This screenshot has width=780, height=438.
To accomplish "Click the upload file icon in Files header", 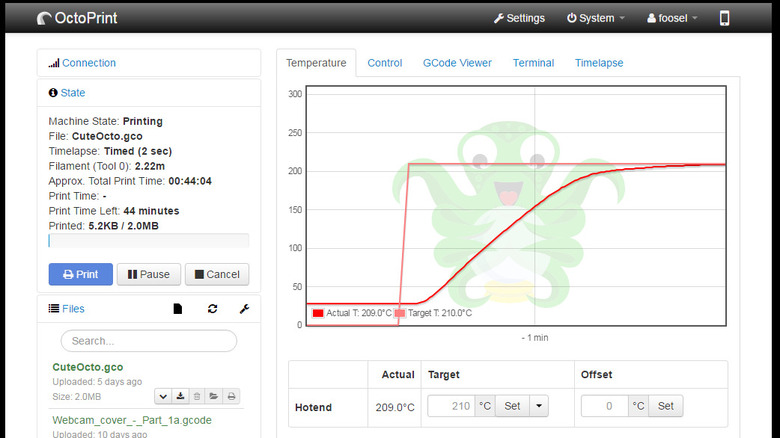I will (x=178, y=309).
